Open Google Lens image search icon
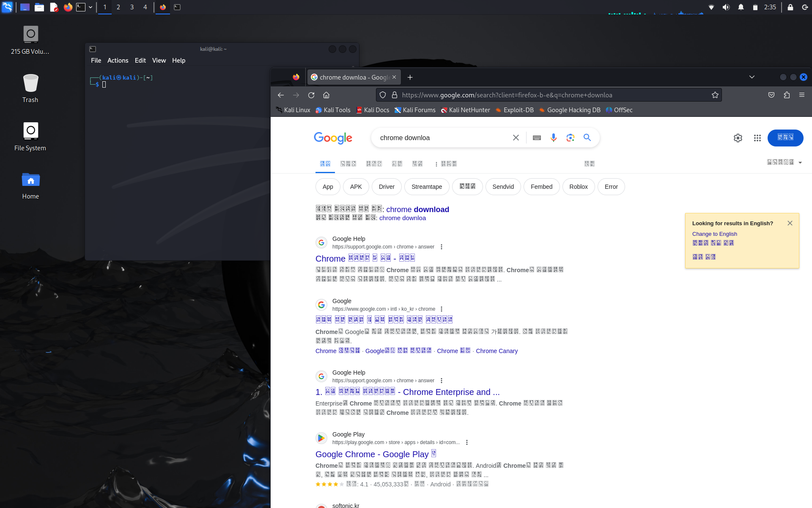This screenshot has width=812, height=508. (x=570, y=138)
